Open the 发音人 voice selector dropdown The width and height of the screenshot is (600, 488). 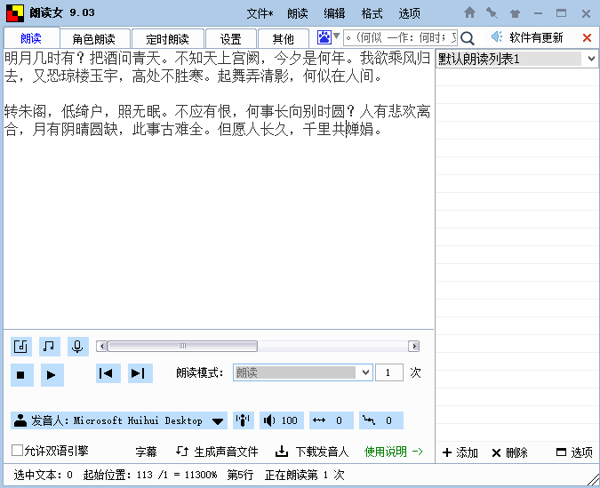pos(216,421)
